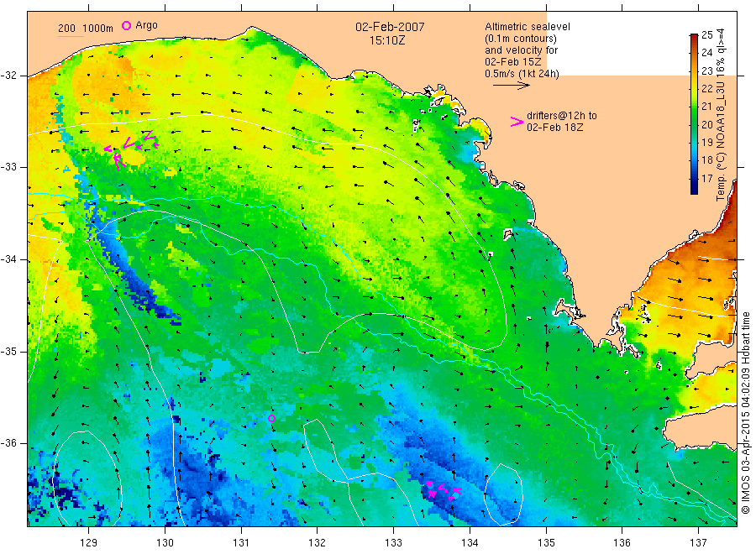Select the time text 15:10Z
The width and height of the screenshot is (756, 554).
[x=387, y=40]
